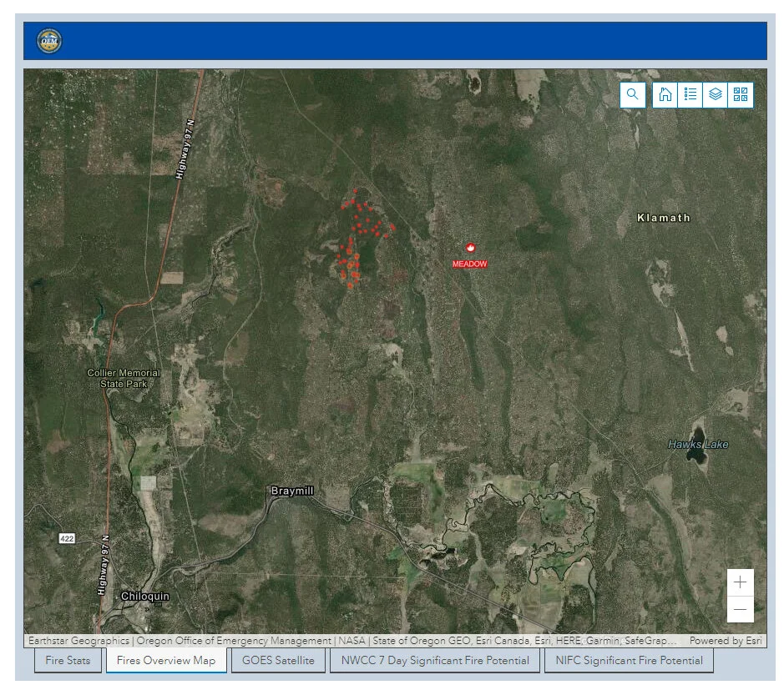This screenshot has height=685, width=784.
Task: Open the map legend panel
Action: pyautogui.click(x=690, y=94)
